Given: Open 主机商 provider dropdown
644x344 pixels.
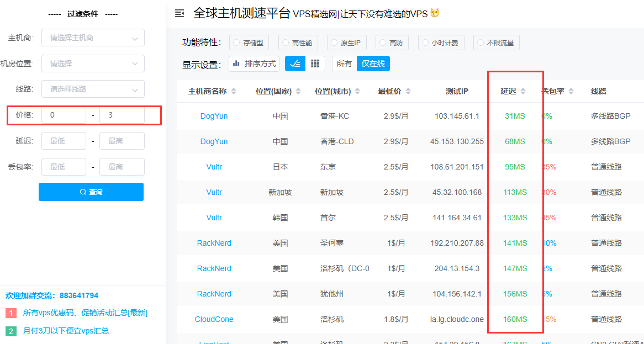Looking at the screenshot, I should 93,38.
